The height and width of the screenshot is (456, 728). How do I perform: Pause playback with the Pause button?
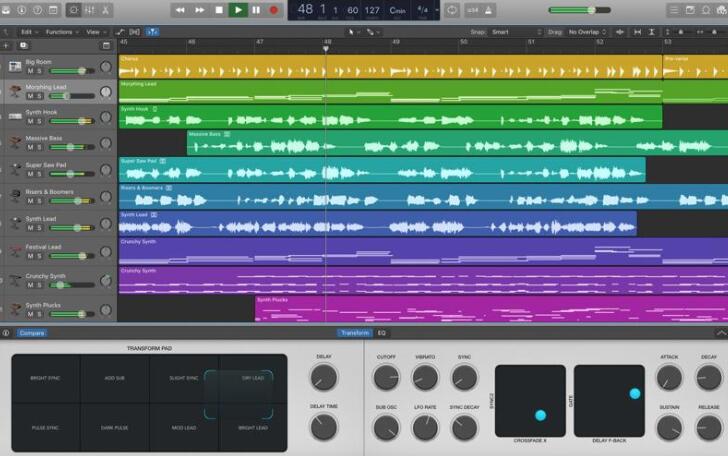[x=256, y=10]
